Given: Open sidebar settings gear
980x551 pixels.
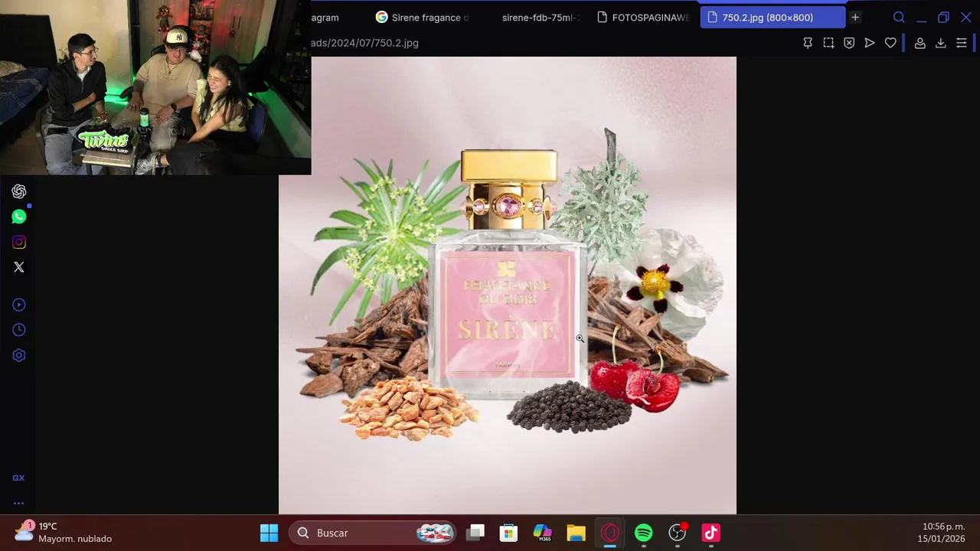Looking at the screenshot, I should point(19,355).
